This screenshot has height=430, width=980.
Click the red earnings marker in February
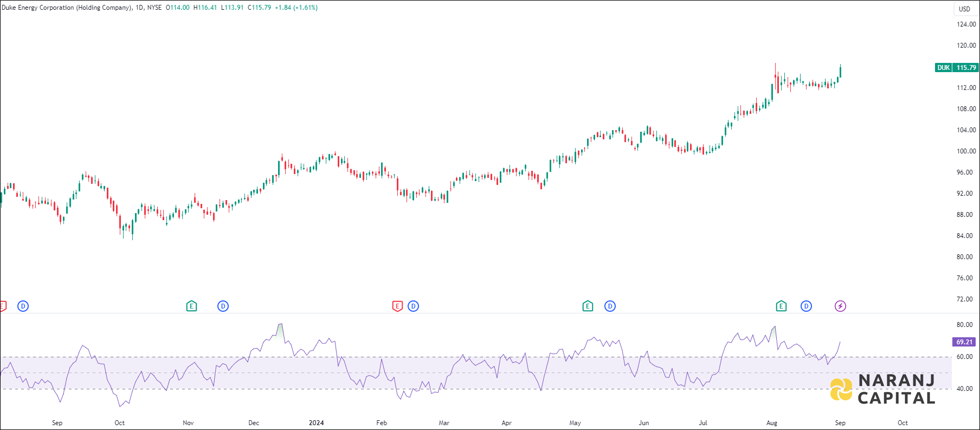(x=397, y=306)
